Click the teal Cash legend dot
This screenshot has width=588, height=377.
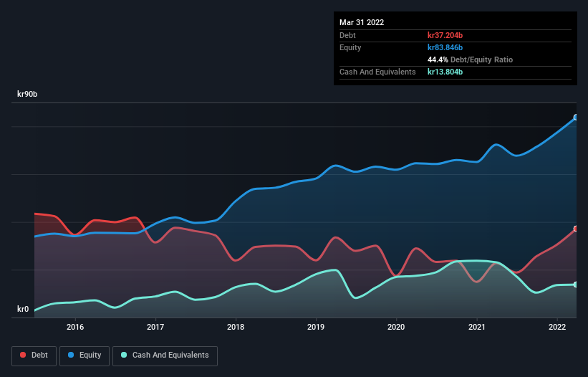pyautogui.click(x=124, y=355)
